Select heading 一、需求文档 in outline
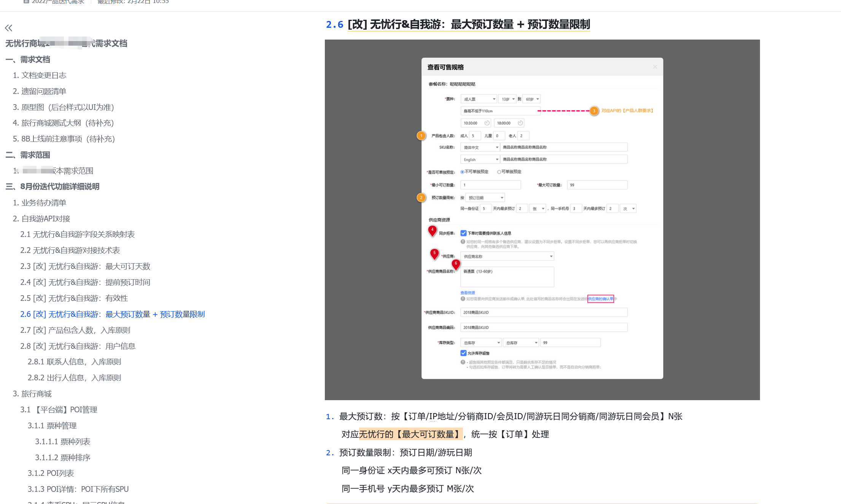Image resolution: width=841 pixels, height=504 pixels. 28,59
